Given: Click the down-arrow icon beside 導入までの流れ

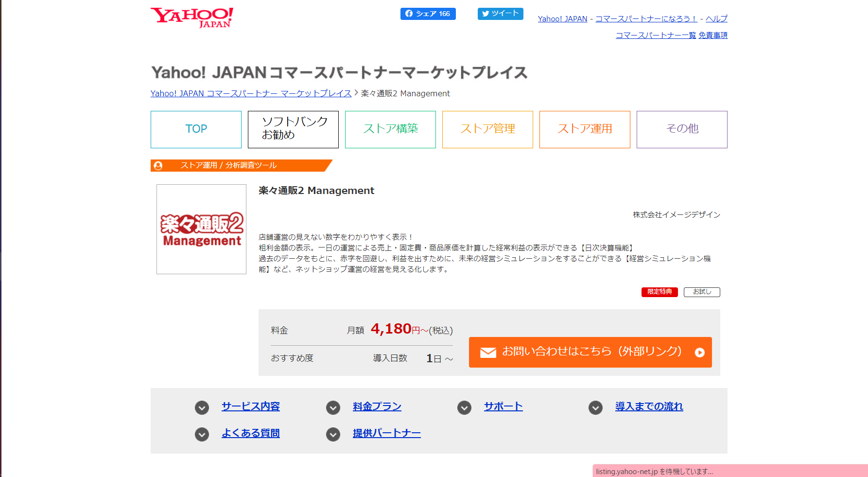Looking at the screenshot, I should point(595,407).
